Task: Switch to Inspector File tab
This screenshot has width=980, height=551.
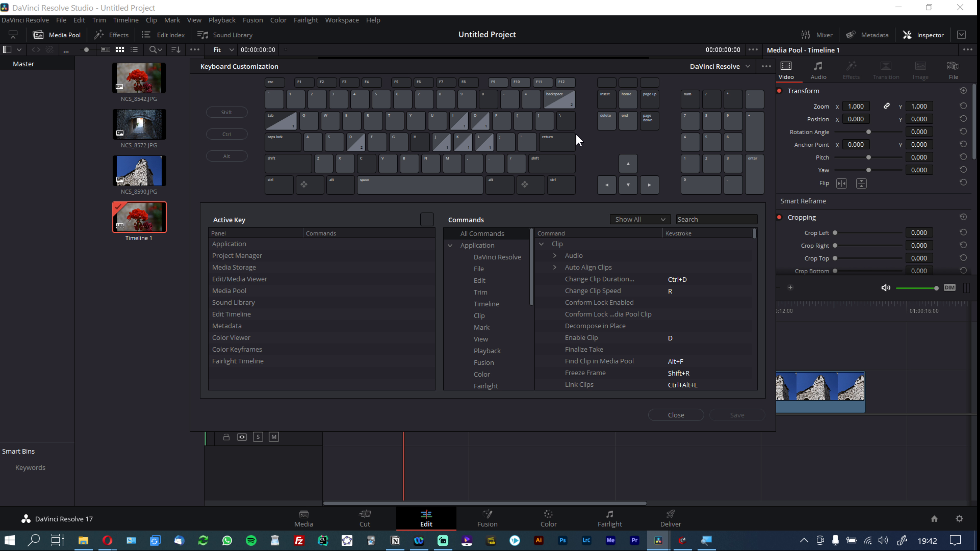Action: pos(953,71)
